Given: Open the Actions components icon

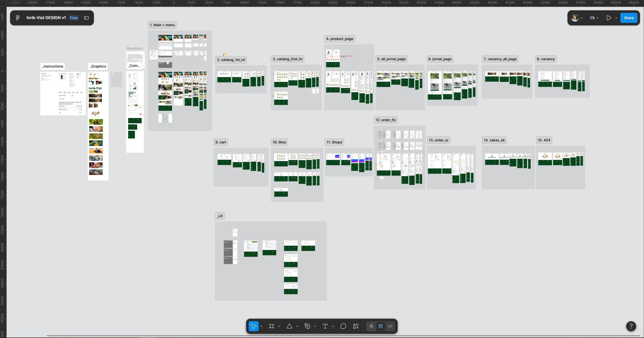Looking at the screenshot, I should click(356, 326).
